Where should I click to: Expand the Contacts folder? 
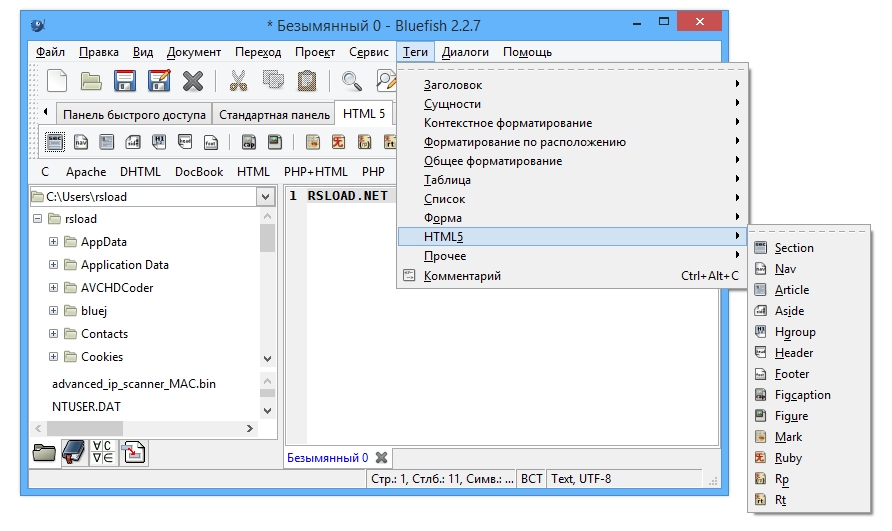tap(53, 334)
